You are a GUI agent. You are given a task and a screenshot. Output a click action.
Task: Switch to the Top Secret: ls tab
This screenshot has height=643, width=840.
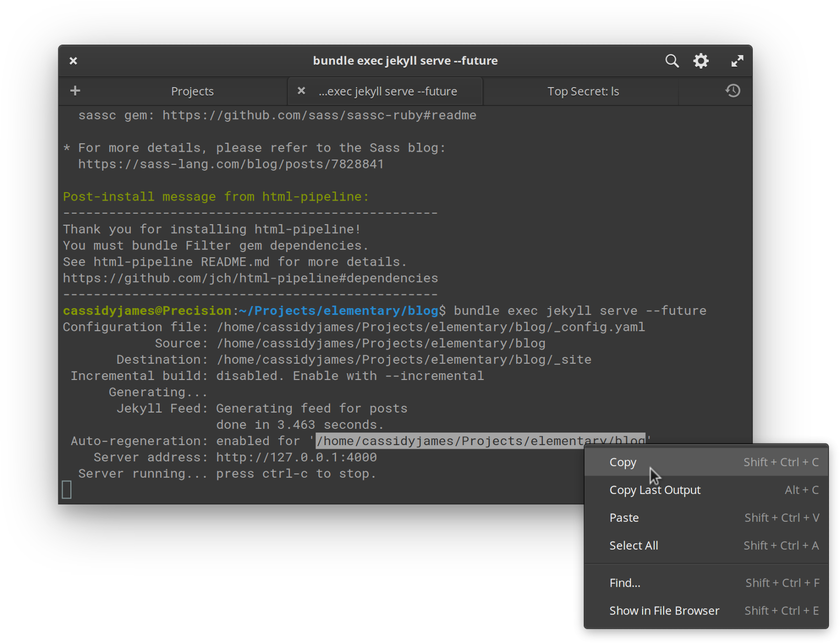[583, 90]
